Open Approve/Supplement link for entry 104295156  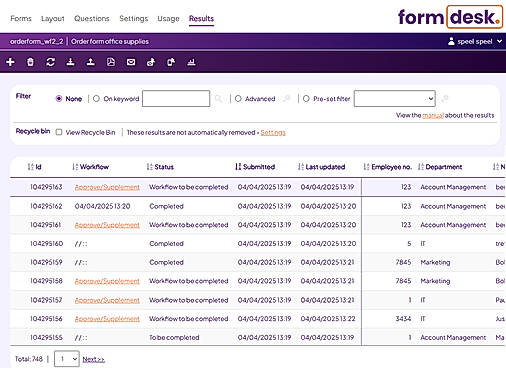click(107, 319)
